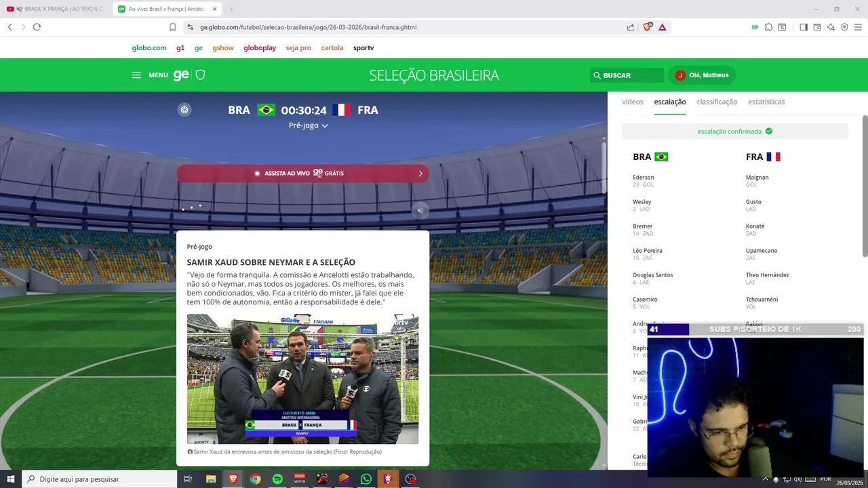
Task: Open the g1 link in top bar
Action: 180,48
